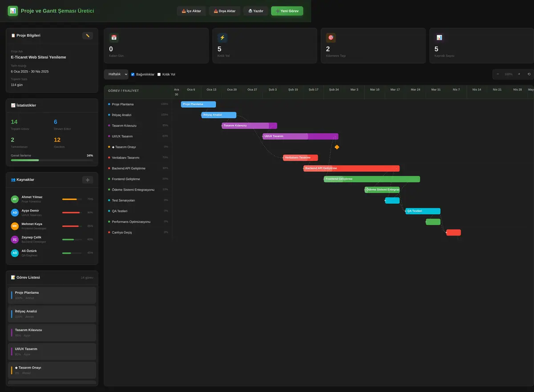Open Tasarım Onayı card in Görev Listesi
Viewport: 534px width, 392px height.
click(x=52, y=370)
